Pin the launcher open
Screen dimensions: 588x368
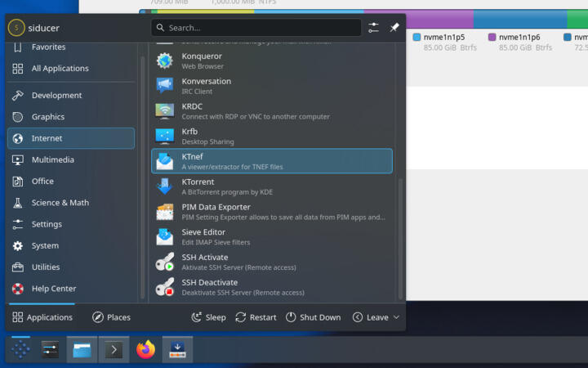point(394,28)
